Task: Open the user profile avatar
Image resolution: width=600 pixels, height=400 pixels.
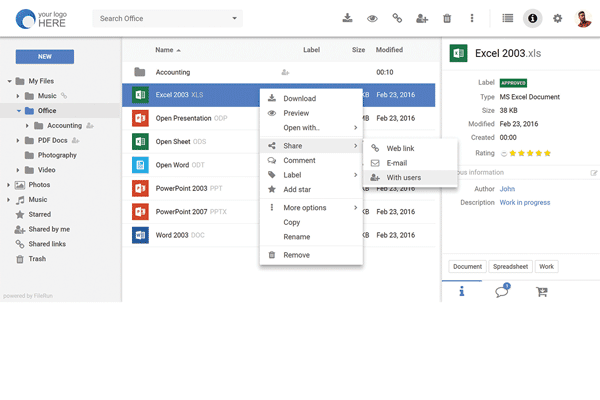Action: (583, 18)
